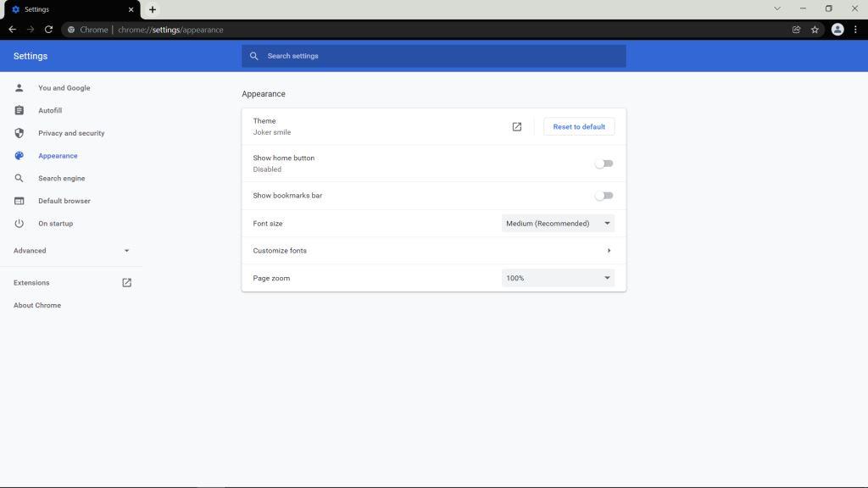Open the You and Google section
Viewport: 868px width, 488px height.
click(64, 88)
